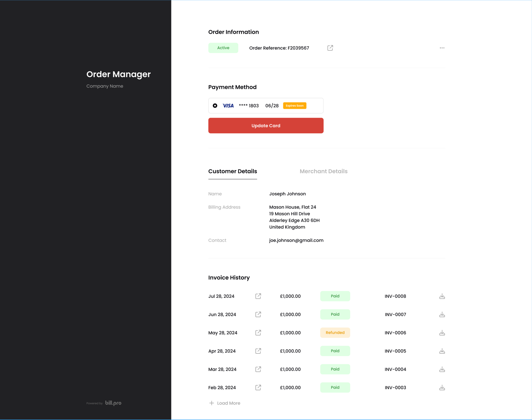Download invoice INV-0008

click(442, 296)
